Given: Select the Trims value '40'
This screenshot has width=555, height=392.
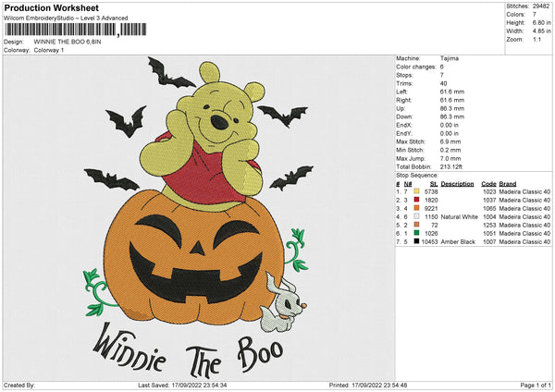Looking at the screenshot, I should tap(443, 83).
